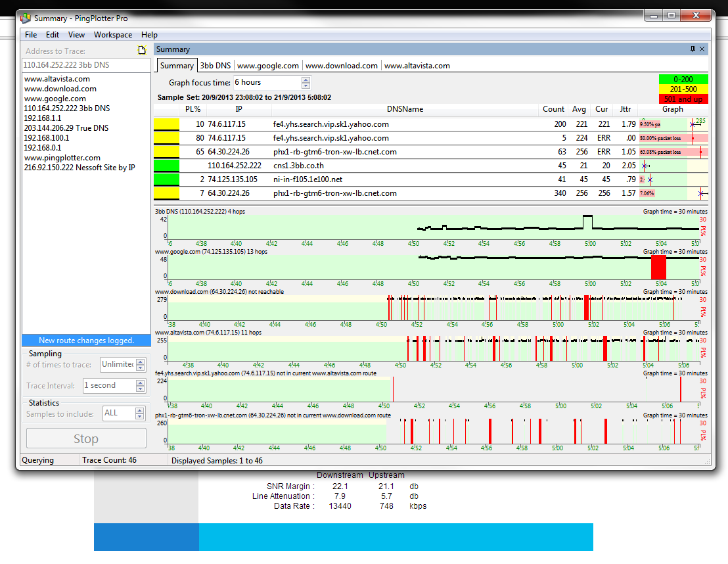The width and height of the screenshot is (728, 564).
Task: Expand the Samples to include combo box
Action: pyautogui.click(x=139, y=413)
